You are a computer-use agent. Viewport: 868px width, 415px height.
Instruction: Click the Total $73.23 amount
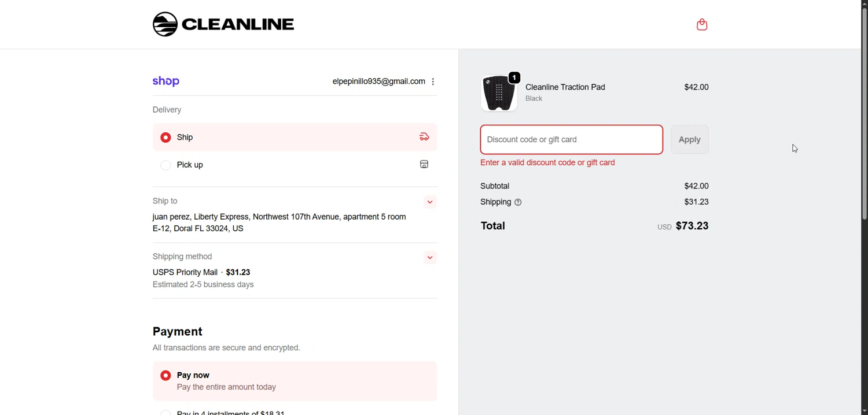tap(692, 226)
